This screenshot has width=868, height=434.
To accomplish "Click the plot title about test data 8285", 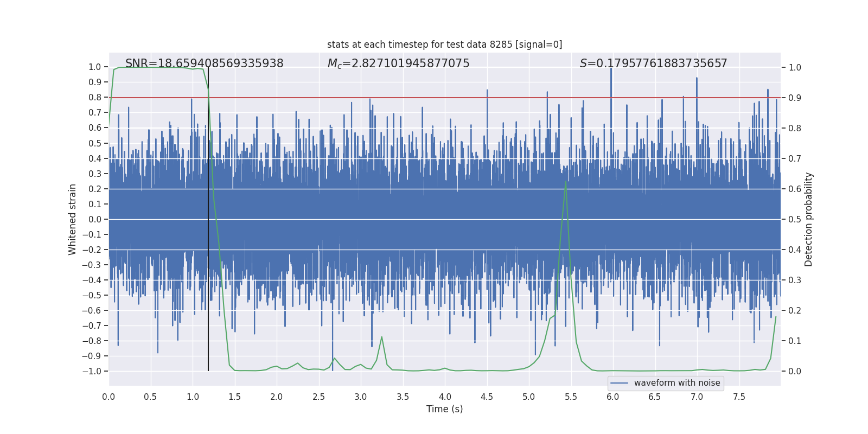I will 444,44.
